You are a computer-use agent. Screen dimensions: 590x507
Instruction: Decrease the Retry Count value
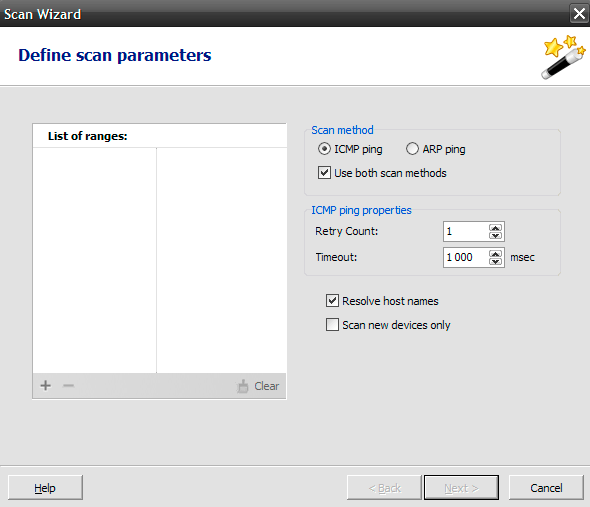[495, 236]
